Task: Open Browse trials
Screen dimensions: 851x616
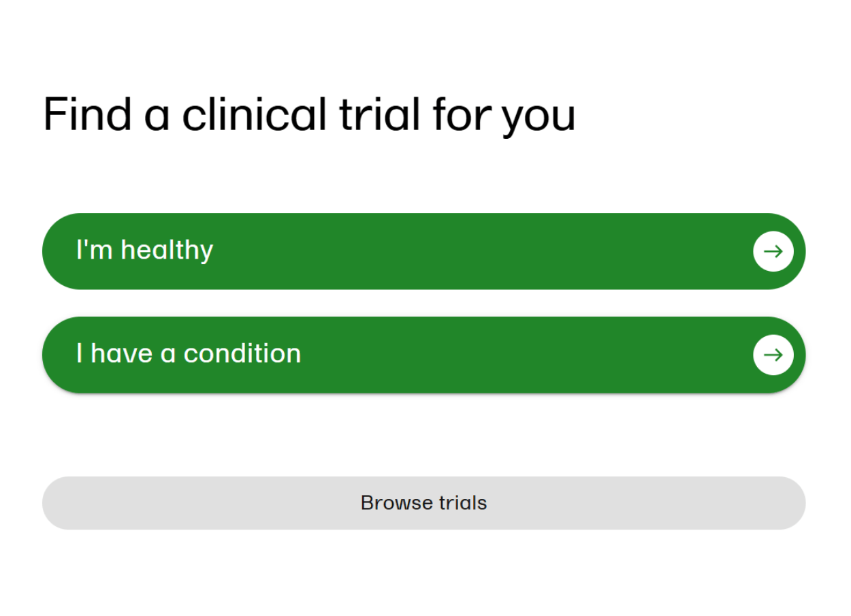Action: [423, 503]
